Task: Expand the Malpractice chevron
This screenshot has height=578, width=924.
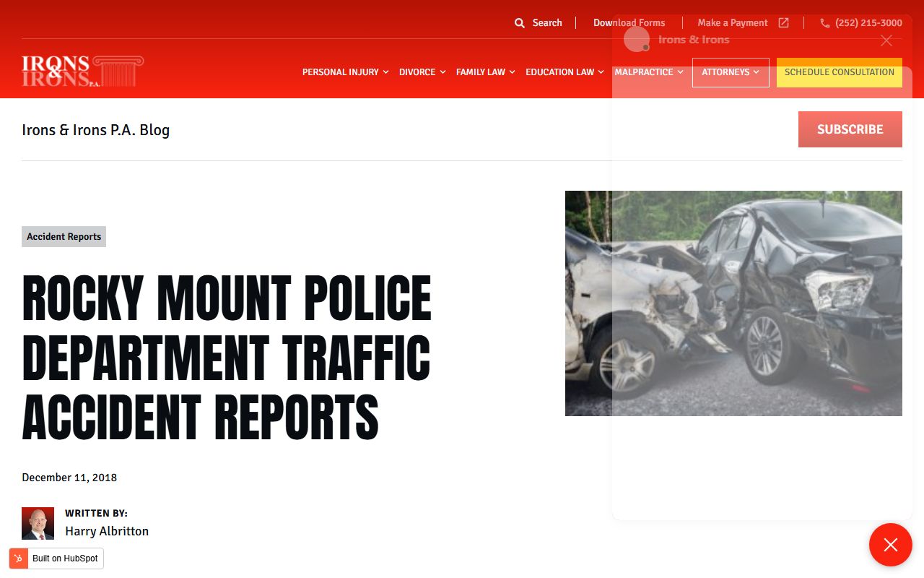Action: click(x=680, y=72)
